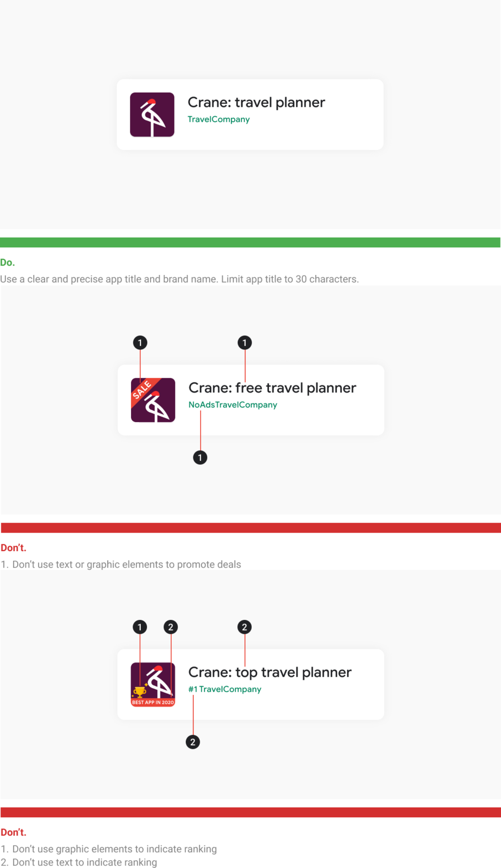
Task: Click marker 1 below NoAdsTravelCompany
Action: [x=200, y=457]
